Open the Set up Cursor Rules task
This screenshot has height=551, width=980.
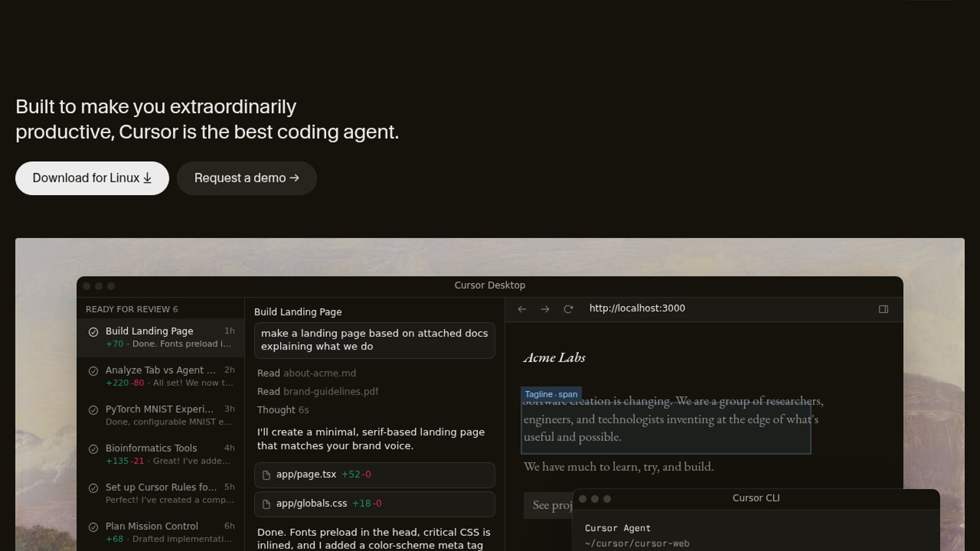pyautogui.click(x=161, y=493)
